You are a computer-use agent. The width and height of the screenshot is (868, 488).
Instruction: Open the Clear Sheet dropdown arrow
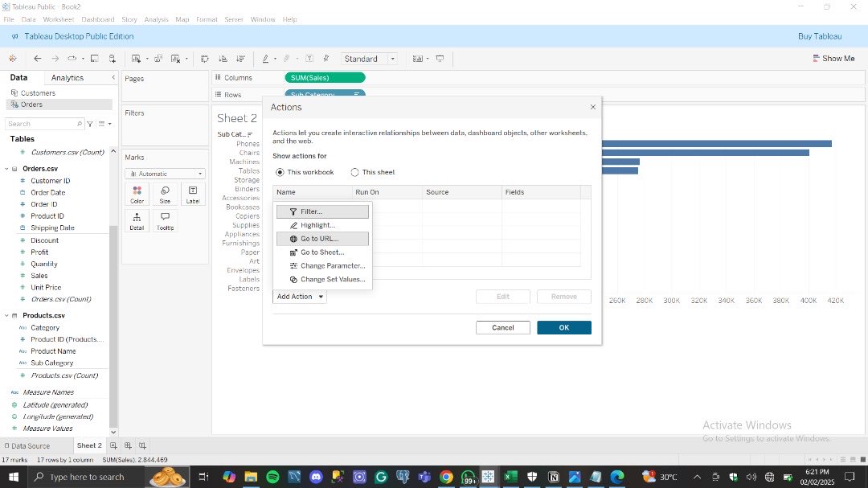pyautogui.click(x=186, y=58)
